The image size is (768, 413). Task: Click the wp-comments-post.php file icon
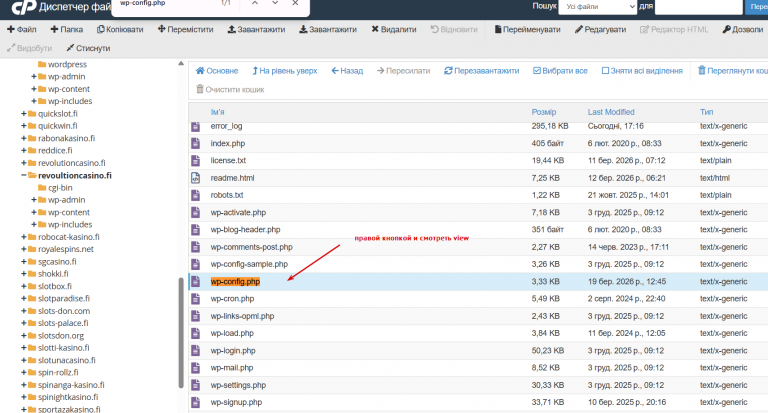click(195, 247)
